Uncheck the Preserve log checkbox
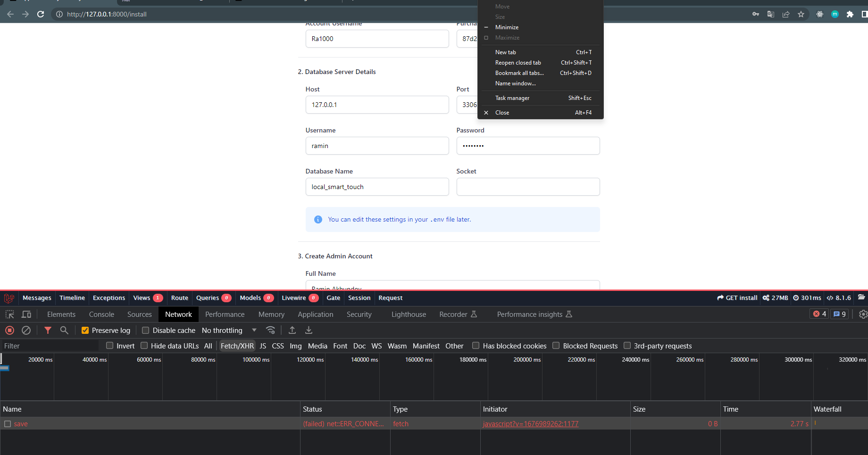Screen dimensions: 868x455 click(x=85, y=331)
